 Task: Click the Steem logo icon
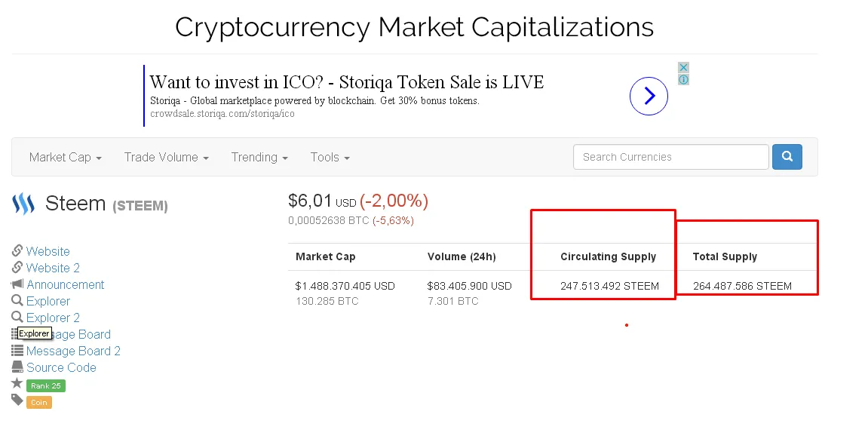click(x=23, y=204)
